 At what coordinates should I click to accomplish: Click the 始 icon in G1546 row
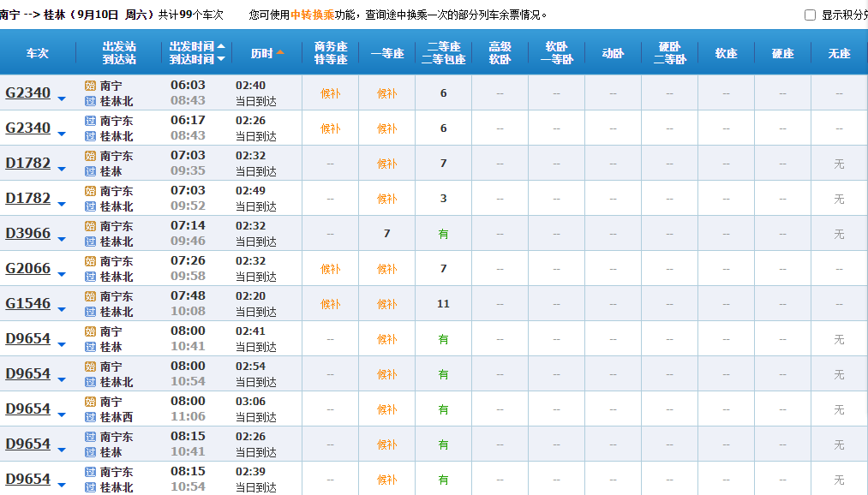point(90,296)
